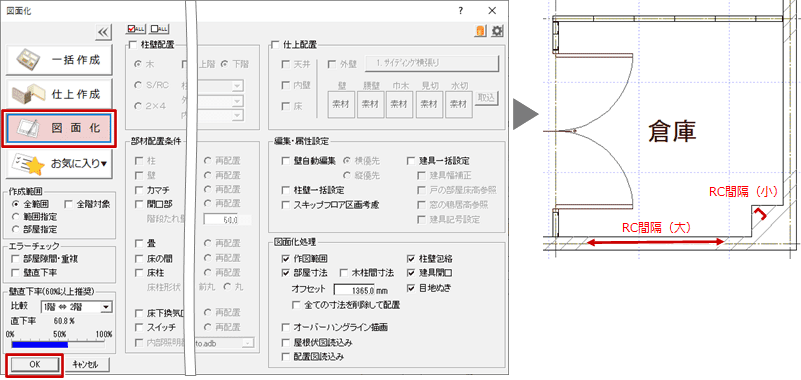
Task: Click the OK button
Action: point(34,364)
